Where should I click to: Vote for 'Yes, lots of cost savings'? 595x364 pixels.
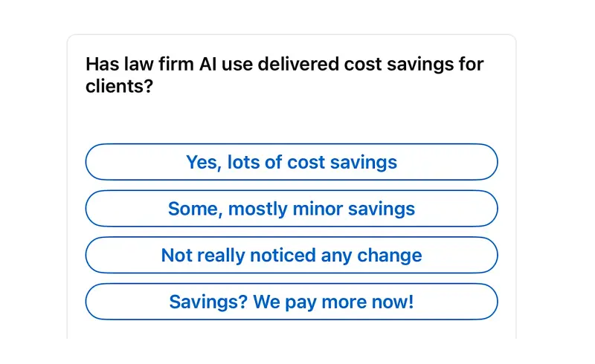click(292, 162)
